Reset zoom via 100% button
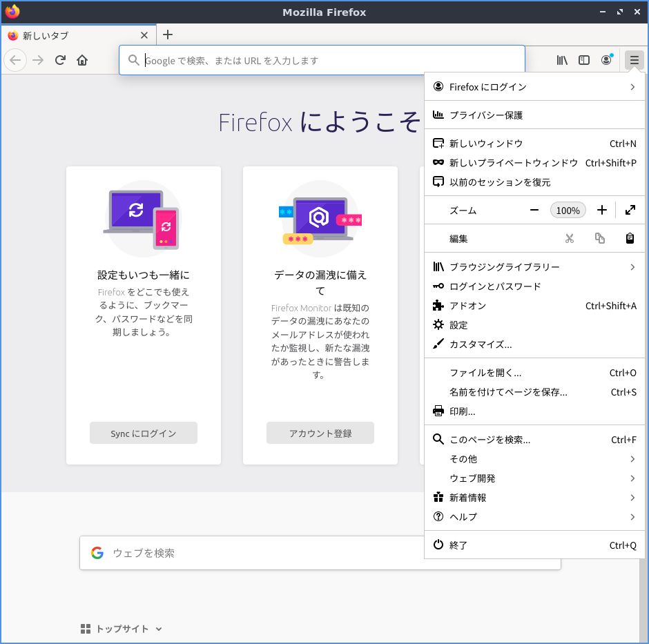 pyautogui.click(x=568, y=211)
